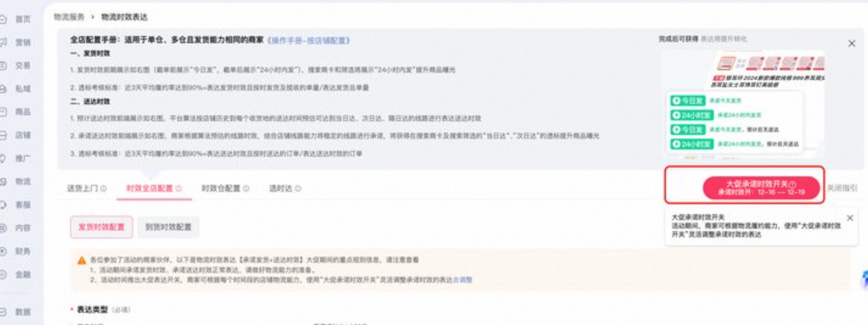Click the info icon beside 时效全店配置

(x=179, y=189)
